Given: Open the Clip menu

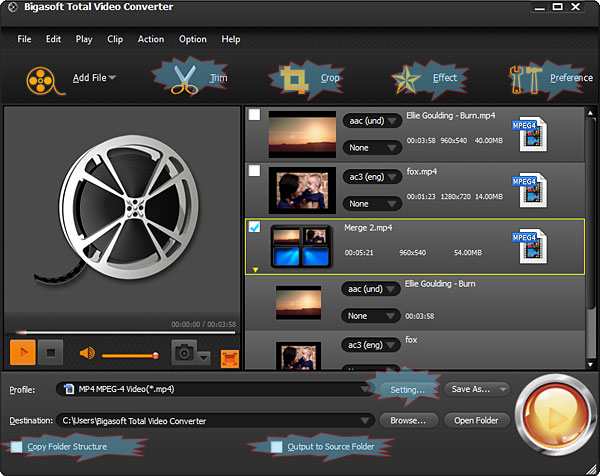Looking at the screenshot, I should click(x=115, y=39).
